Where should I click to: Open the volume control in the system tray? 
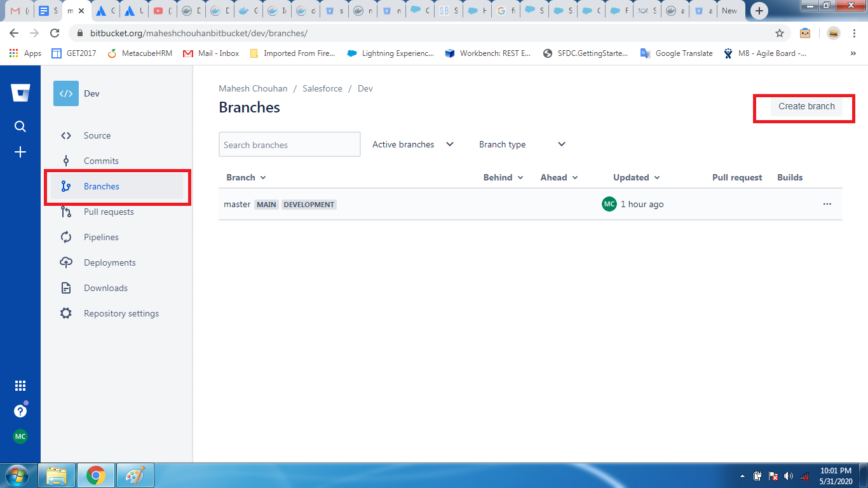(x=788, y=475)
